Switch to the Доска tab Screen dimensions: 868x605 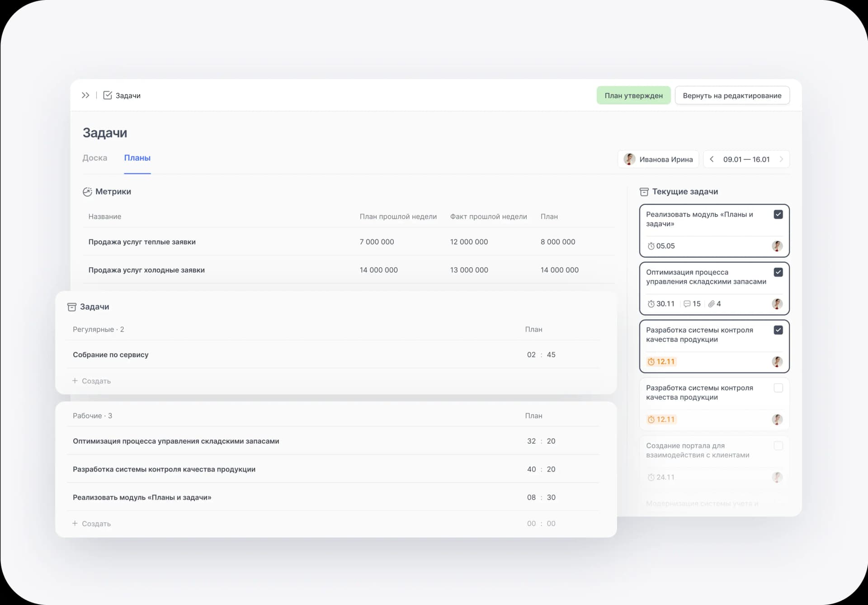94,158
